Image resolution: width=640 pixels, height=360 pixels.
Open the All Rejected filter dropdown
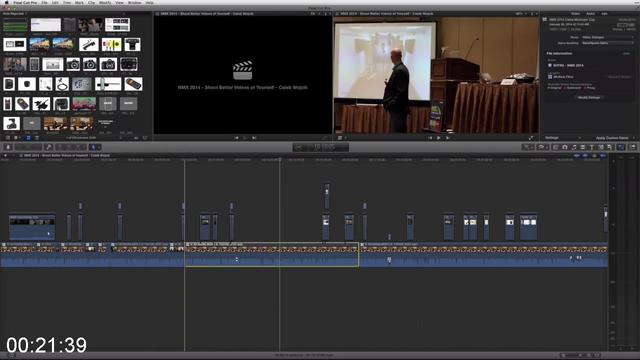(x=15, y=13)
